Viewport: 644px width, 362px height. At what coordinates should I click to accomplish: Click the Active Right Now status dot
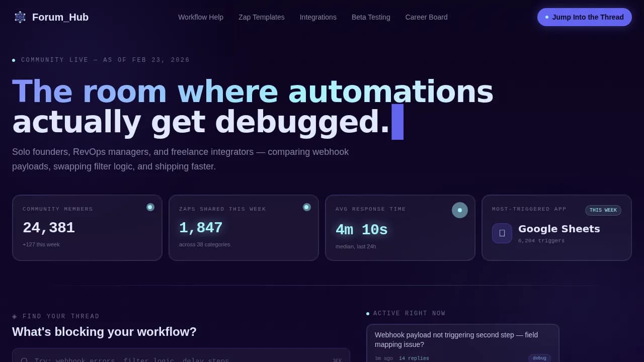368,313
